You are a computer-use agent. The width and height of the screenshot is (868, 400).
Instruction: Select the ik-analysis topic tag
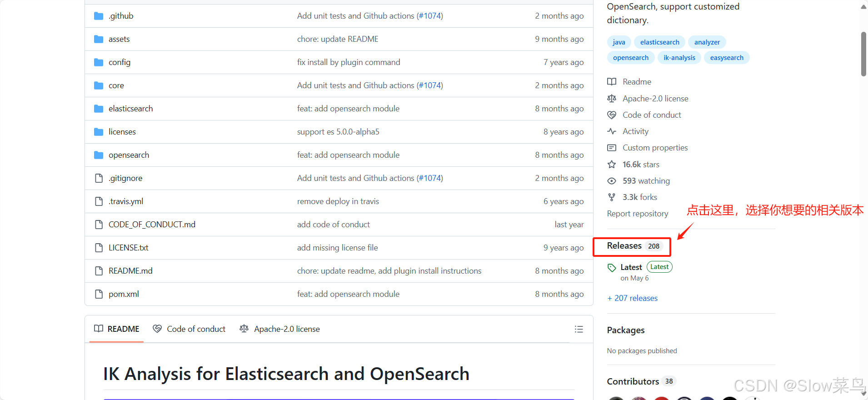click(679, 58)
